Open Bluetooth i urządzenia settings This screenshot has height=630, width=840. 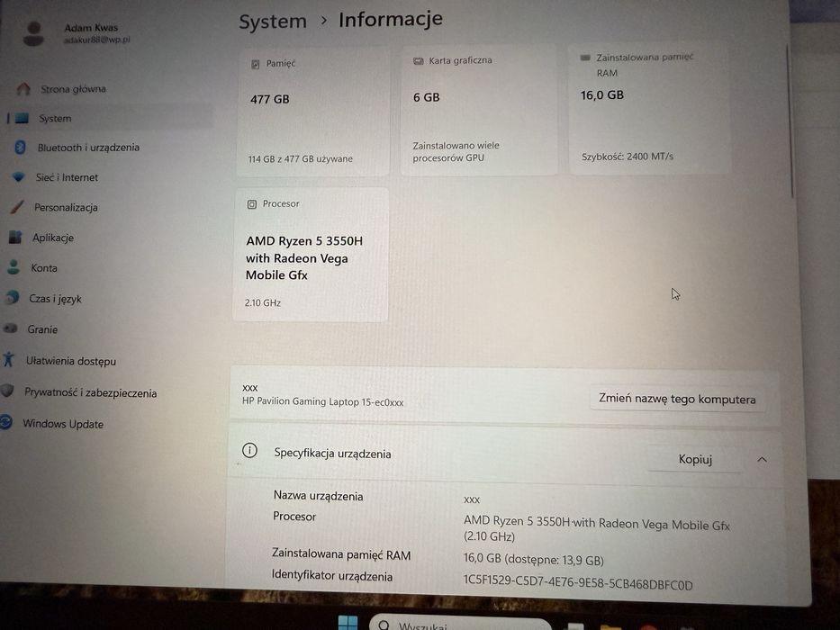pyautogui.click(x=88, y=148)
